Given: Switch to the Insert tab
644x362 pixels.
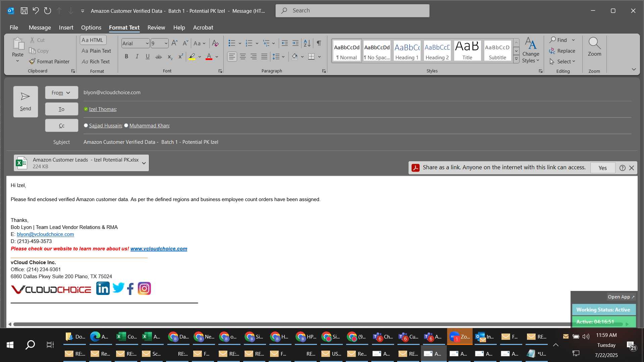Looking at the screenshot, I should [66, 27].
